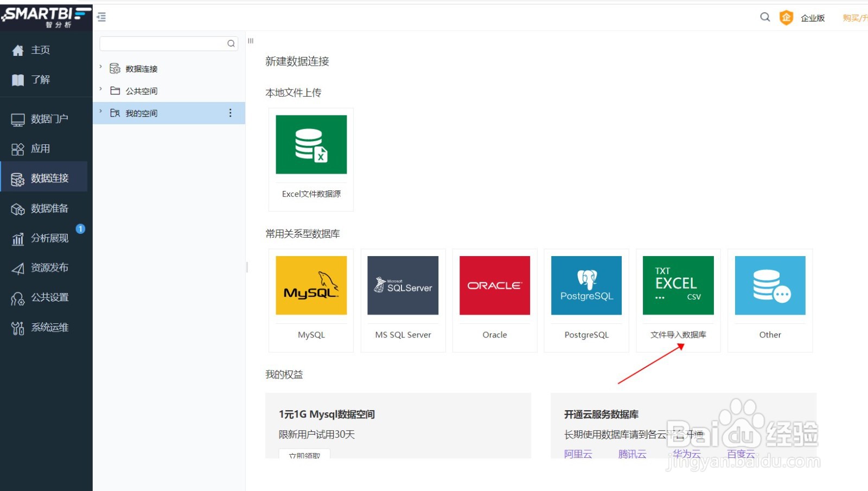Expand the 我的空间 tree node
Image resolution: width=868 pixels, height=491 pixels.
[101, 111]
